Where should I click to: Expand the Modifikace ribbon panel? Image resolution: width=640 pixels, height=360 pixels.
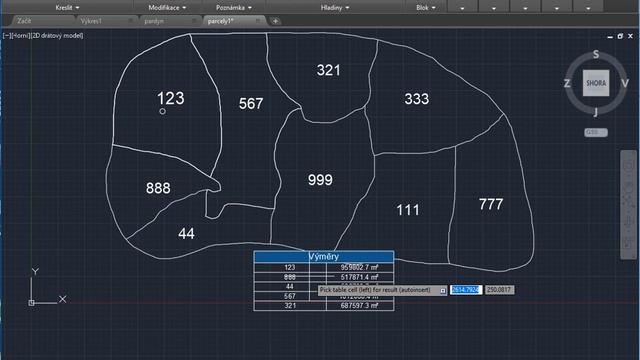[x=167, y=7]
